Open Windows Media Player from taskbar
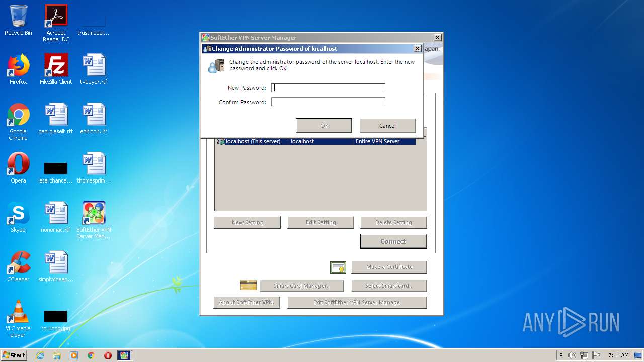The height and width of the screenshot is (362, 644). point(74,355)
